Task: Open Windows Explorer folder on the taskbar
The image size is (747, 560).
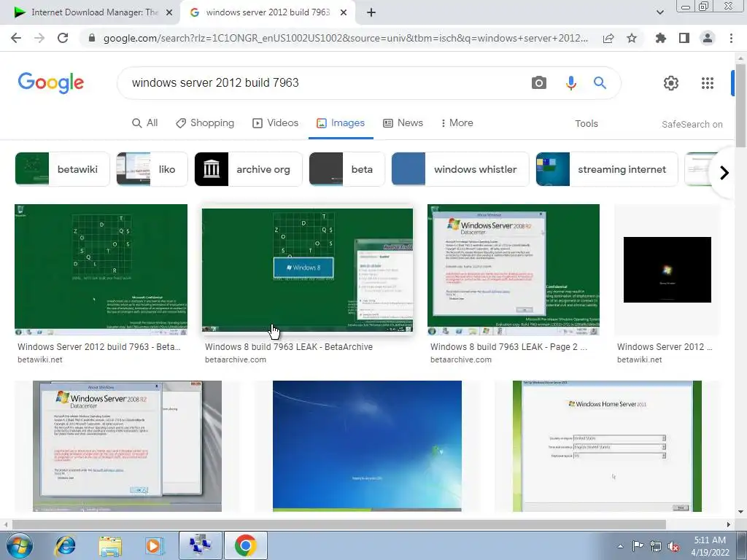Action: pos(110,545)
